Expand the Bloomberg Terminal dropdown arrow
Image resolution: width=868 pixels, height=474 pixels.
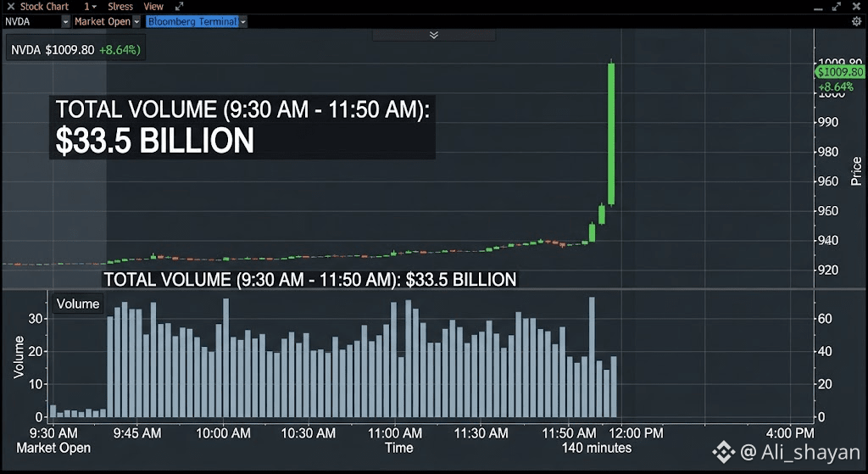(x=243, y=21)
